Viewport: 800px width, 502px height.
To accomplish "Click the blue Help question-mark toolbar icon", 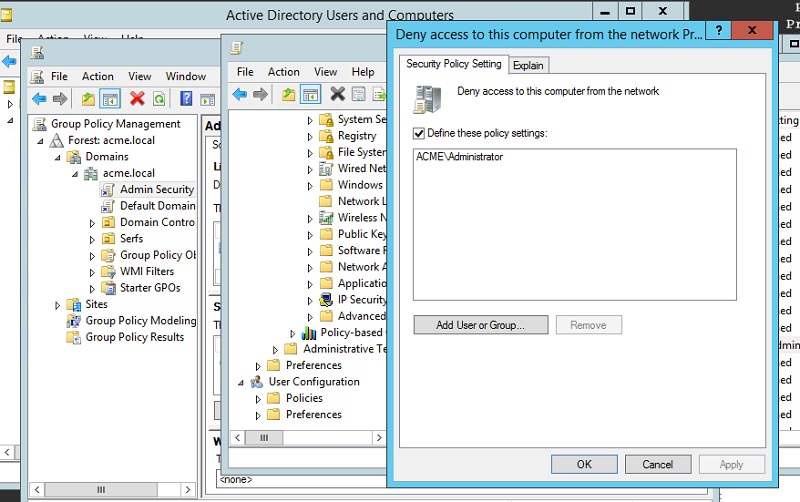I will point(186,98).
